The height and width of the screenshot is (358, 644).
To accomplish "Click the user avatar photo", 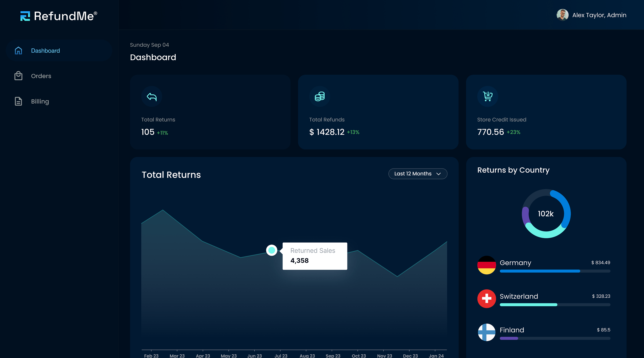I will coord(562,15).
